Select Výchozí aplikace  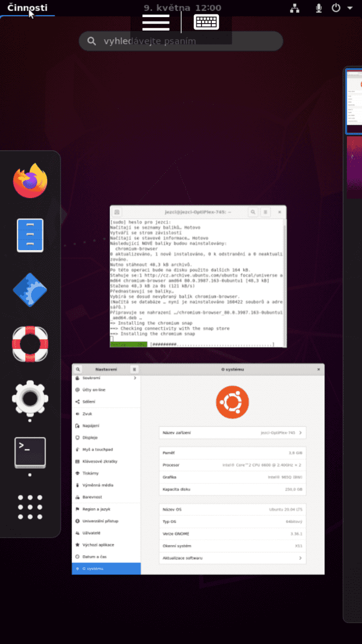click(x=106, y=544)
